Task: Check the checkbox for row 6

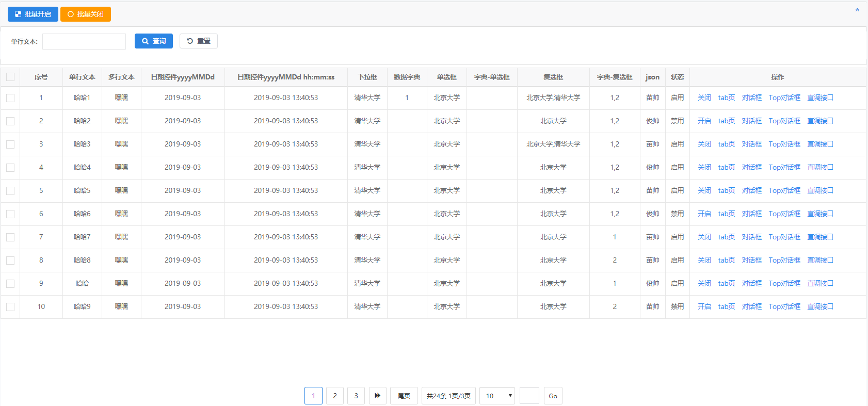Action: click(10, 214)
